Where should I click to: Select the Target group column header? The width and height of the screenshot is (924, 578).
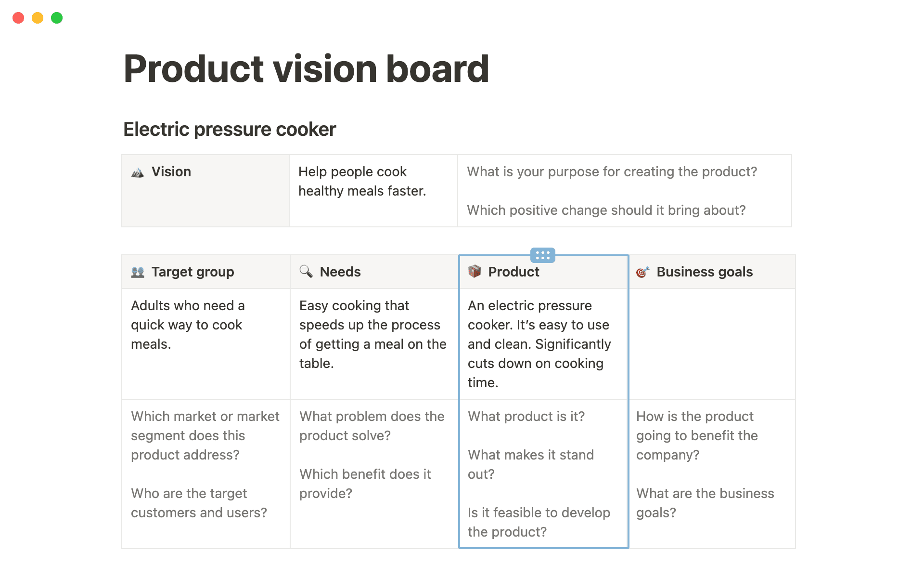pyautogui.click(x=205, y=272)
